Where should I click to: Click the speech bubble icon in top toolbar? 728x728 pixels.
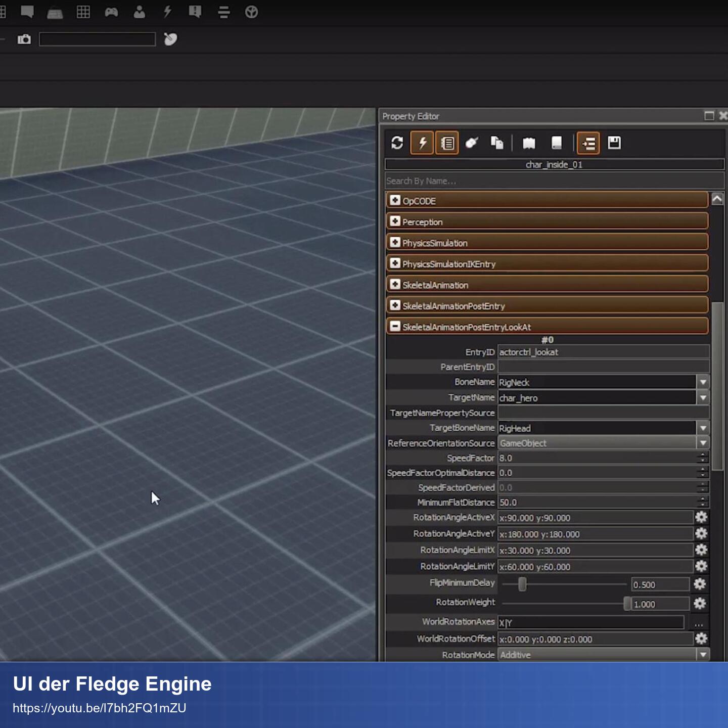tap(27, 12)
